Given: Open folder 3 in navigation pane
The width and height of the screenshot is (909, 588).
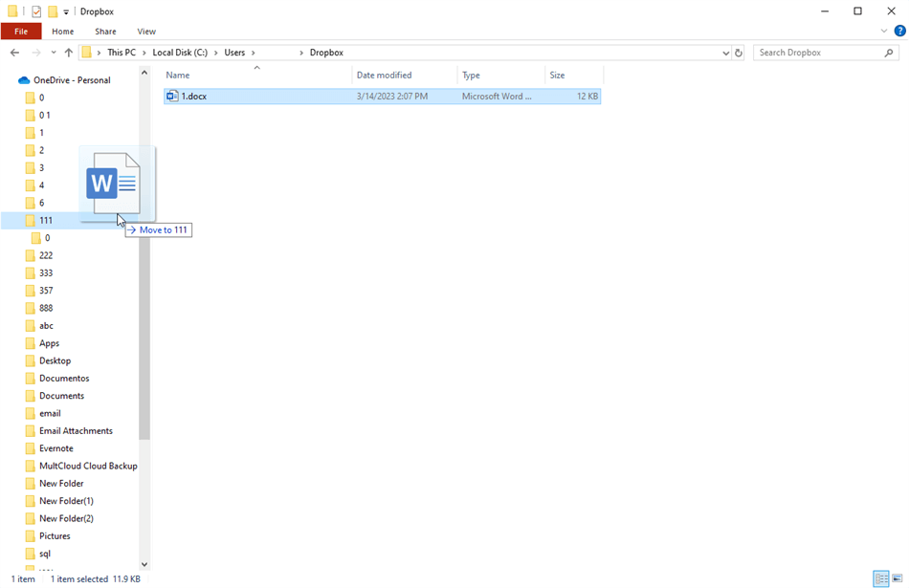Looking at the screenshot, I should click(x=42, y=168).
